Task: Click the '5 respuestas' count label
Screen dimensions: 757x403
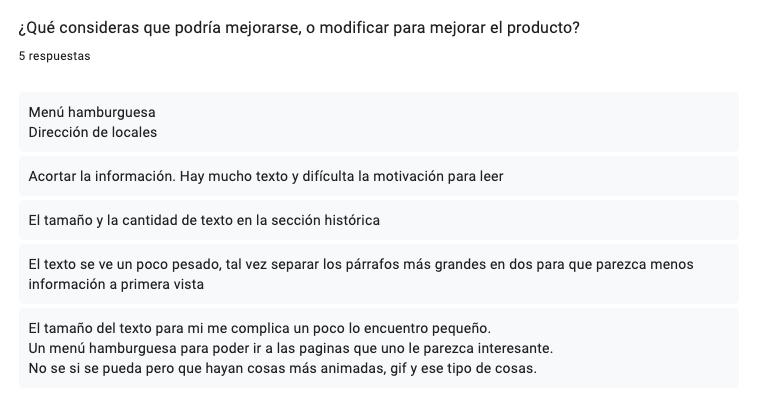Action: [x=54, y=56]
